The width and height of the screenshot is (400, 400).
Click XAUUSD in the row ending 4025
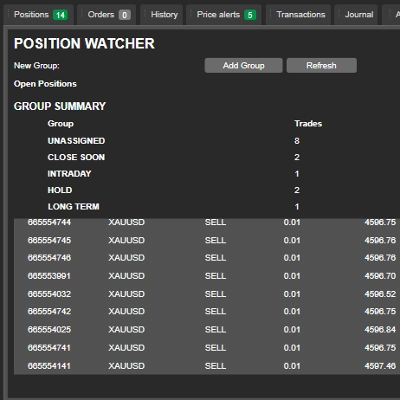tap(127, 330)
